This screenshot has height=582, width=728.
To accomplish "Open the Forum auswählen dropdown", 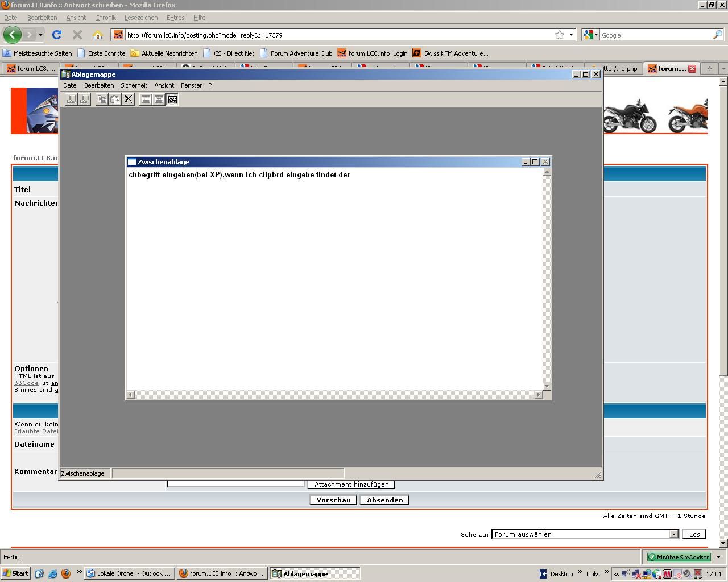I will [x=673, y=534].
